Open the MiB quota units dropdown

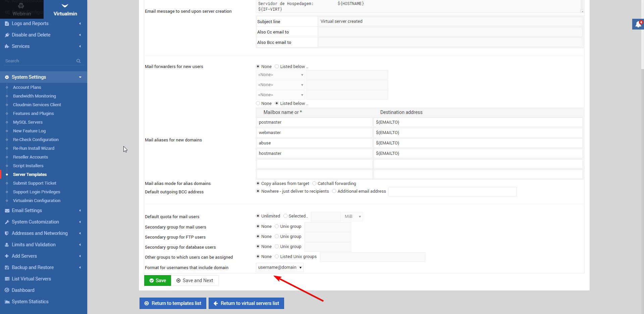pyautogui.click(x=353, y=216)
